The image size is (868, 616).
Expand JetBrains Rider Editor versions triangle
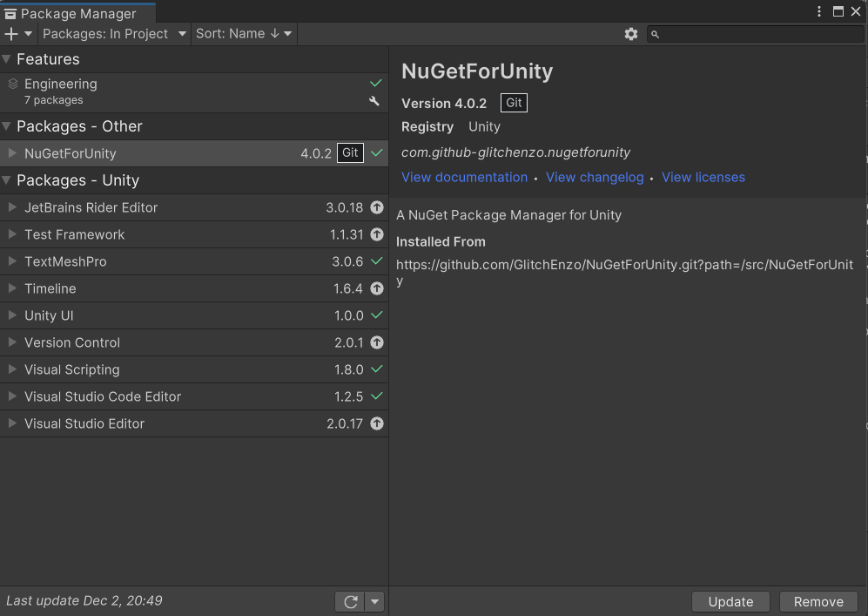point(12,207)
